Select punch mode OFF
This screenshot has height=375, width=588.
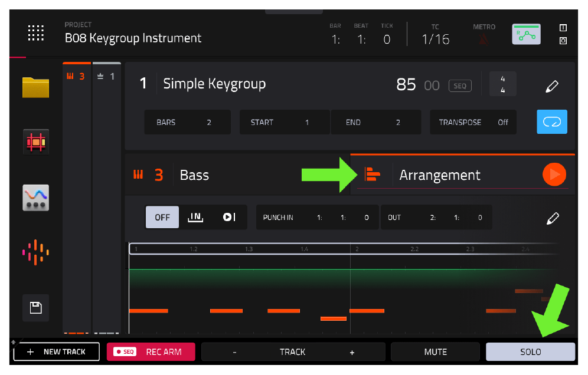(x=162, y=218)
